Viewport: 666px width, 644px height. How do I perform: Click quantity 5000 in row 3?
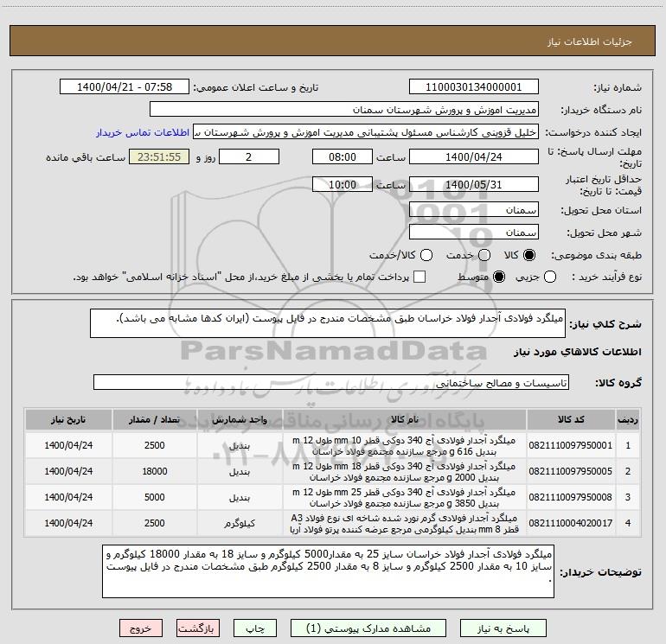pos(155,497)
